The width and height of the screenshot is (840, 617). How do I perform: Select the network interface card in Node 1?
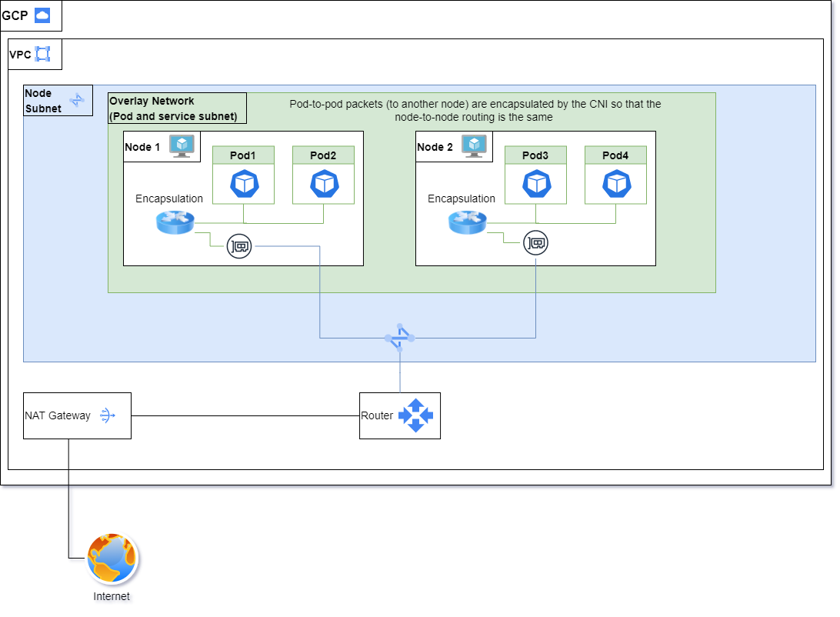click(239, 247)
